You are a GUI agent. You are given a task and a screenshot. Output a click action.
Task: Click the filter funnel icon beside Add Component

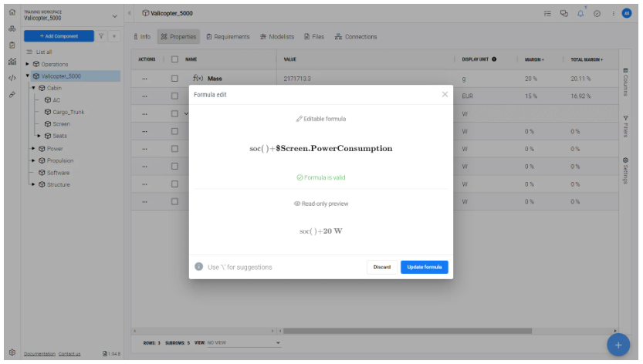pyautogui.click(x=101, y=36)
